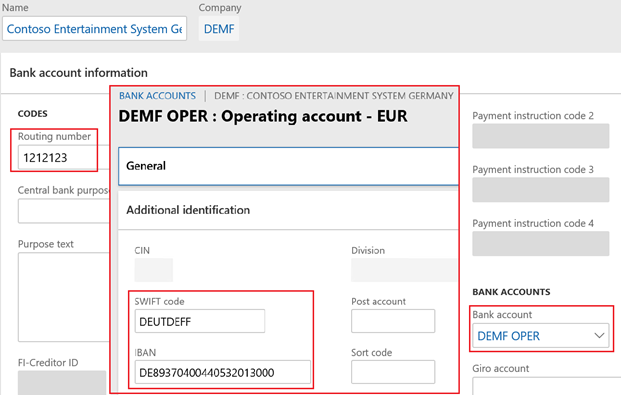621x395 pixels.
Task: Click the Division field
Action: (404, 270)
